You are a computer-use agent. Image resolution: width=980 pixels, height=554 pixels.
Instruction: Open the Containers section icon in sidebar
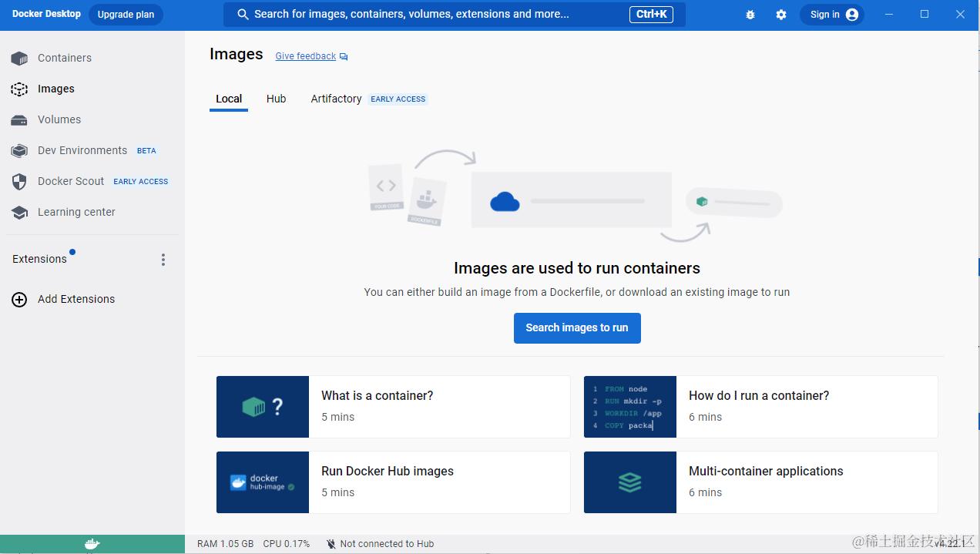pyautogui.click(x=19, y=58)
